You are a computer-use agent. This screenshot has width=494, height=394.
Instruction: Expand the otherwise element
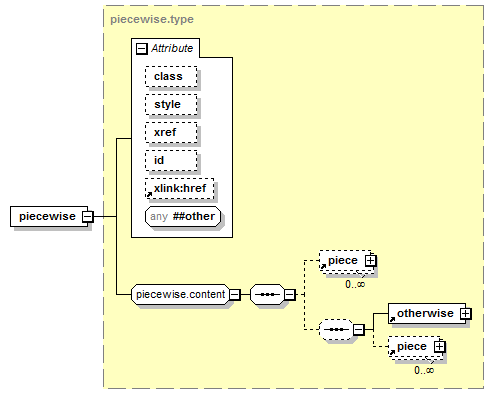(x=466, y=314)
